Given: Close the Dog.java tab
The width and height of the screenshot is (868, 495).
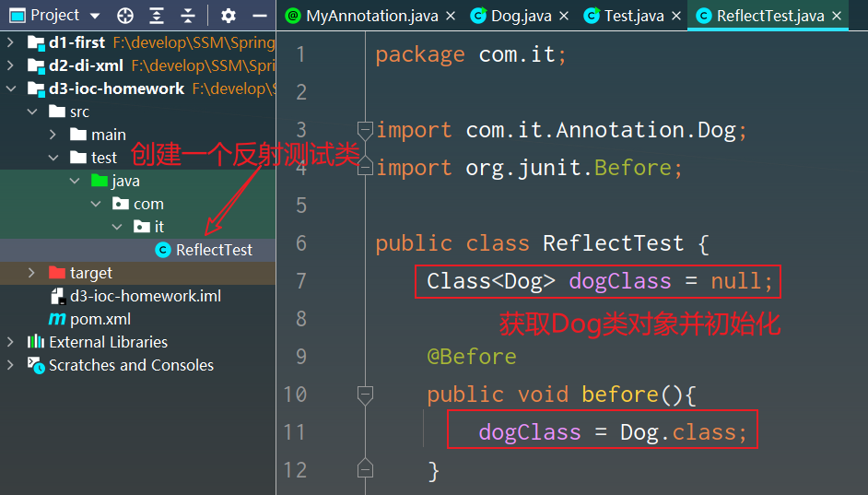Looking at the screenshot, I should 564,16.
